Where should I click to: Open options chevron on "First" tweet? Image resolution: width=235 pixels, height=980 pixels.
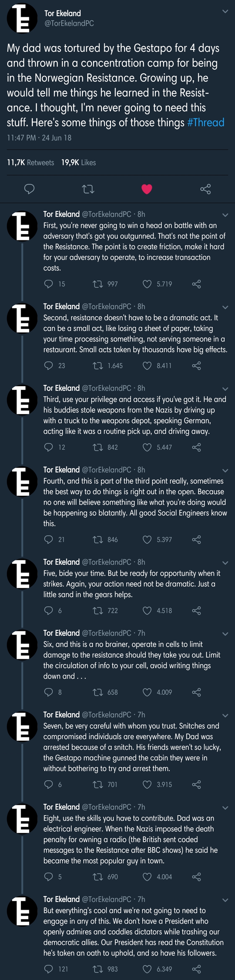click(x=225, y=215)
